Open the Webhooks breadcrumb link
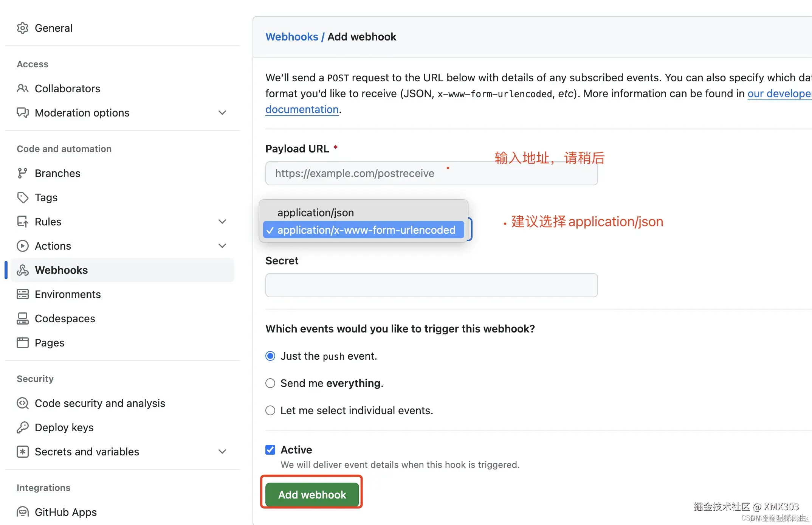 292,37
